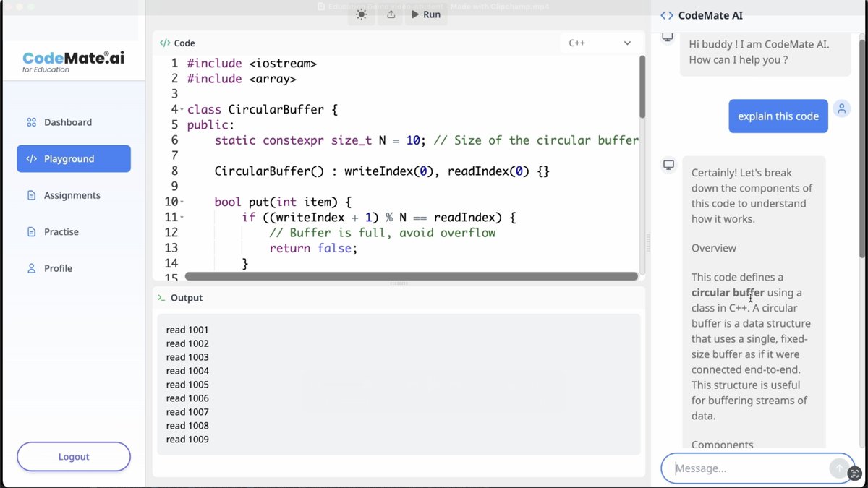Select Playground in the sidebar
Viewport: 868px width, 488px height.
click(74, 159)
